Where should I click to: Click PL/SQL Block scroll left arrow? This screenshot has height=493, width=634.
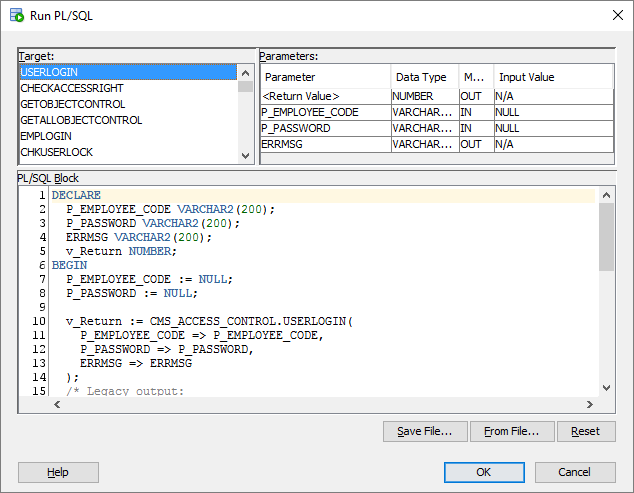57,404
